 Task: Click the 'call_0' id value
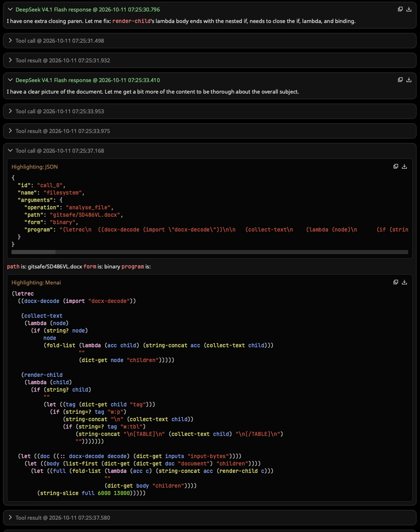click(x=50, y=185)
